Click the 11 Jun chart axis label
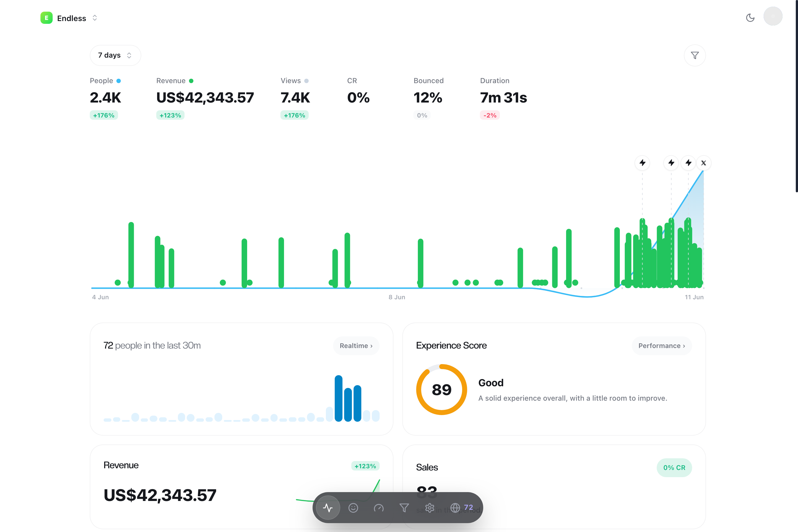Viewport: 798px width, 532px height. pyautogui.click(x=694, y=297)
